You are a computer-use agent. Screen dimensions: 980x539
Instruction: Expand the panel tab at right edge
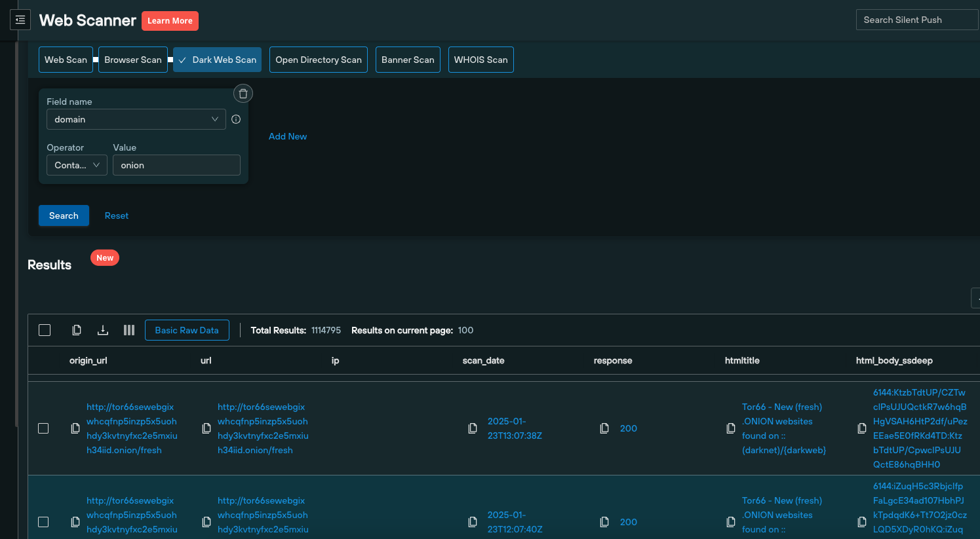(975, 298)
